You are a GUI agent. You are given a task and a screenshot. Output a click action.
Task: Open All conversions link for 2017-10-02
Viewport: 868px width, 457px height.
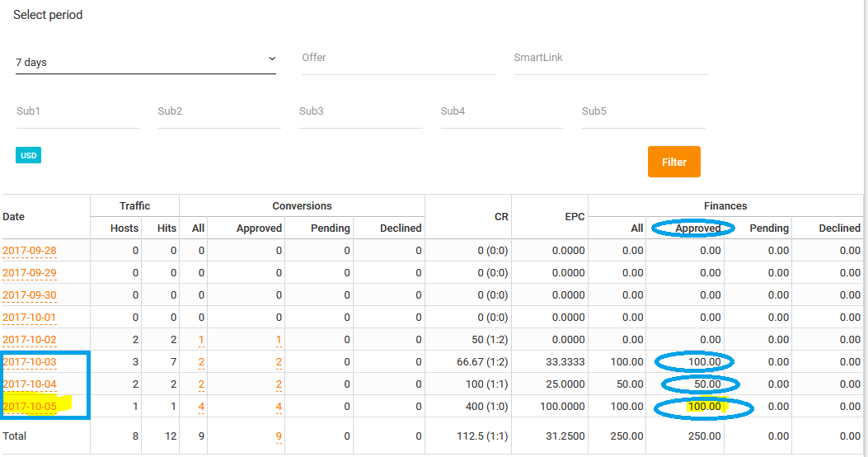(201, 340)
